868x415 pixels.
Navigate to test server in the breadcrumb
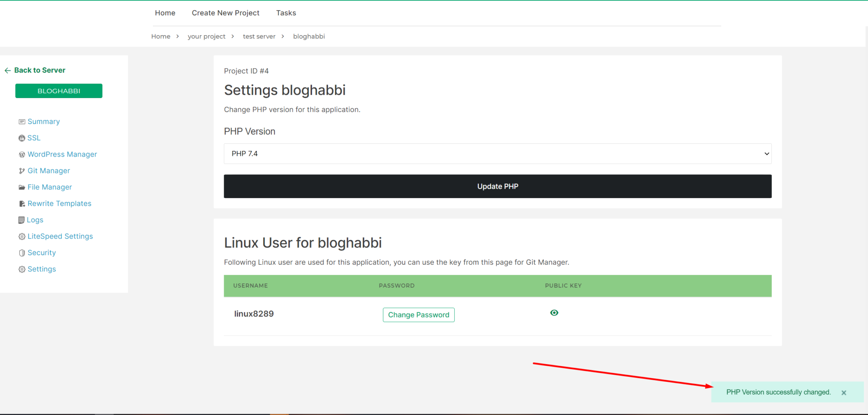click(259, 36)
